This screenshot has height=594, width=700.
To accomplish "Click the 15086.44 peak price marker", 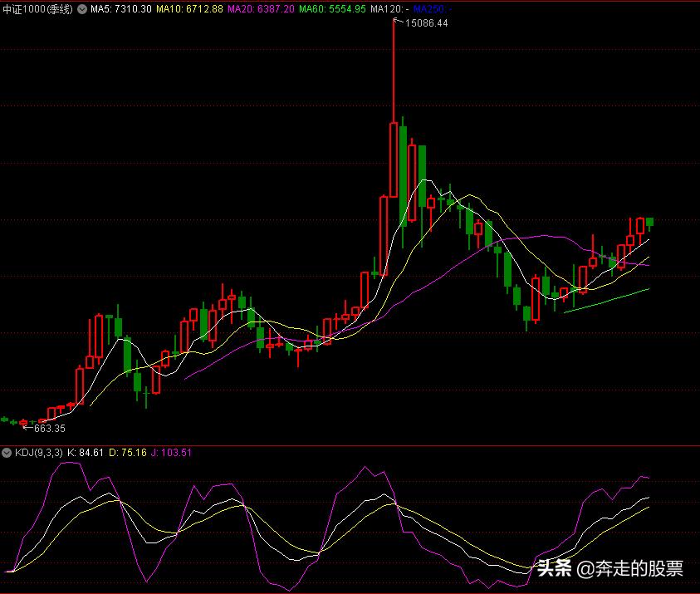I will 426,23.
